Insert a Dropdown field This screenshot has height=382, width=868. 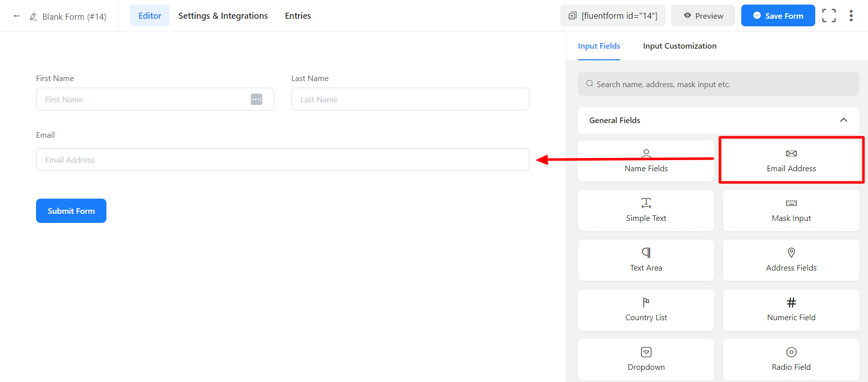coord(646,359)
